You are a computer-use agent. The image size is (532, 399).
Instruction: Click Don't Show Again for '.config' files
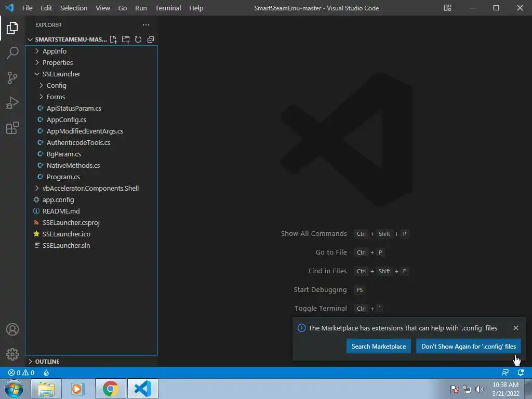469,347
